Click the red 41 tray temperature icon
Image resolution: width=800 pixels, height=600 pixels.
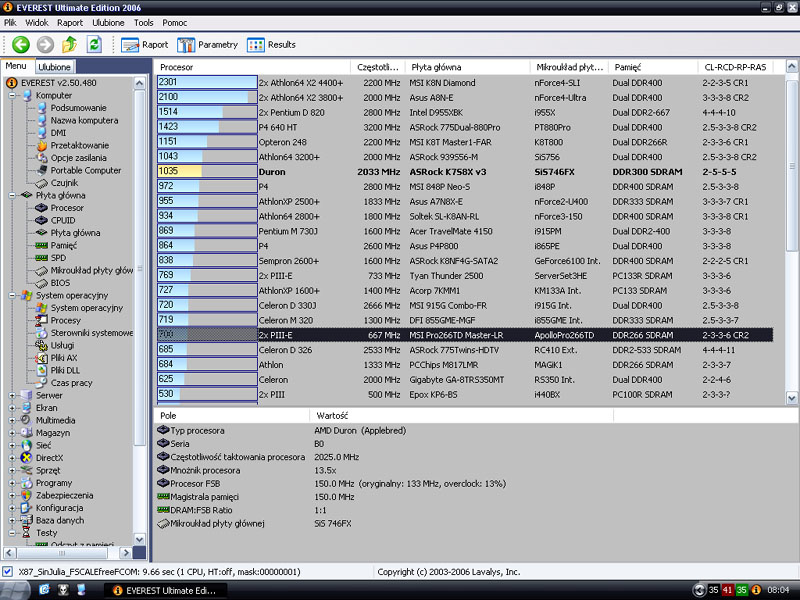pyautogui.click(x=728, y=590)
